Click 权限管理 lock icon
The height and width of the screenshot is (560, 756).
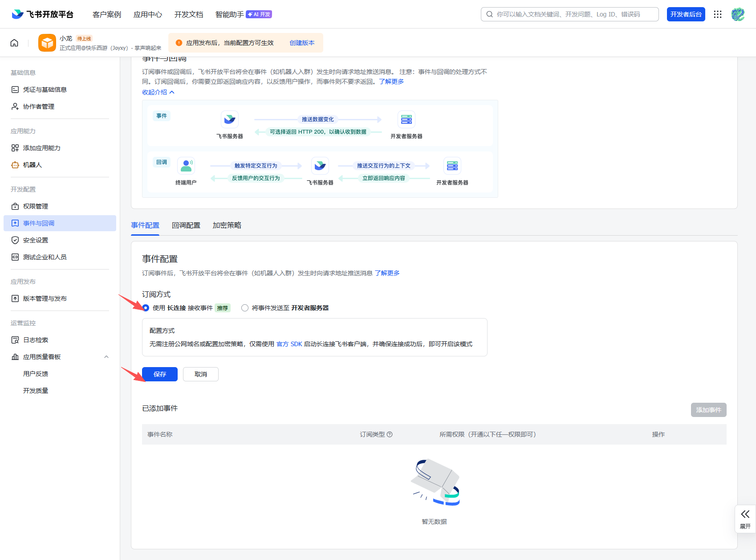(15, 206)
